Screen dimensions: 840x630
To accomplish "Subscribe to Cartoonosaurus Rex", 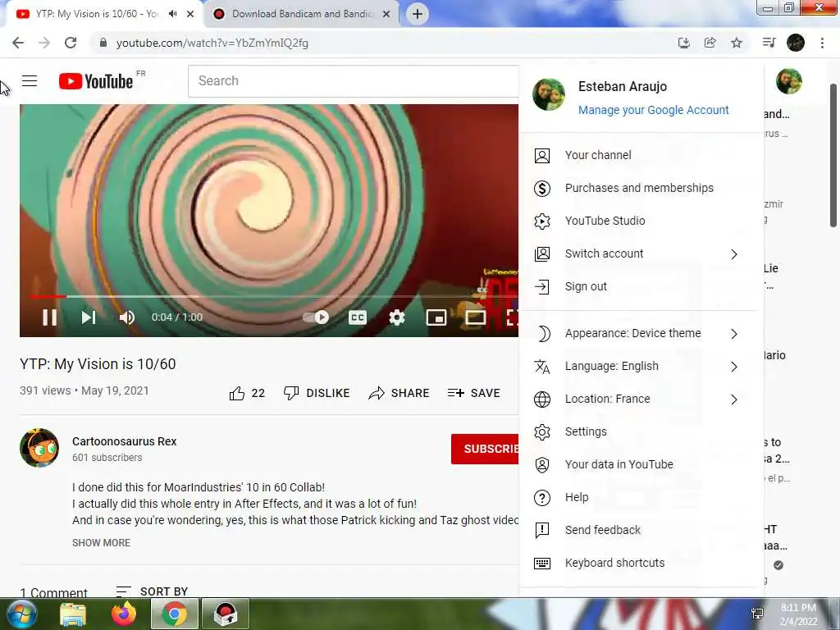I will pyautogui.click(x=485, y=449).
